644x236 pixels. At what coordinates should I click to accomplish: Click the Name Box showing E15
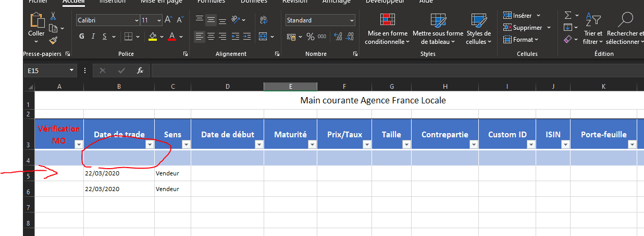click(46, 70)
